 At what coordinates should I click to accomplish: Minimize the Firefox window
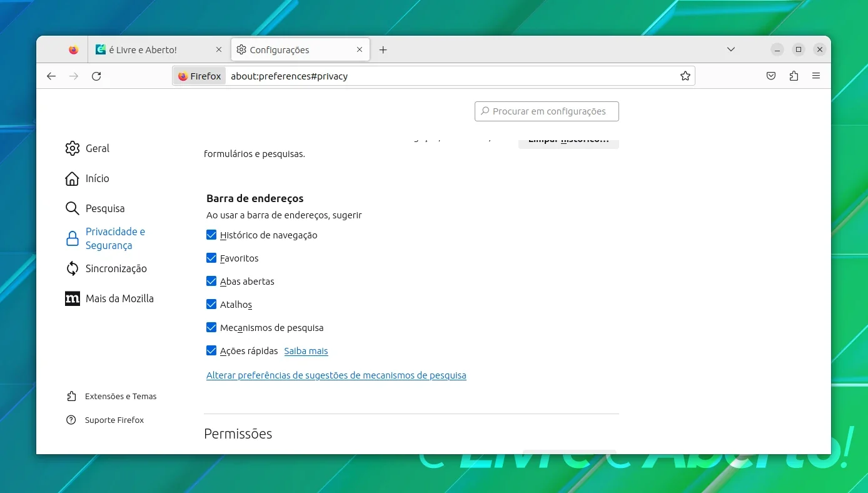coord(777,49)
